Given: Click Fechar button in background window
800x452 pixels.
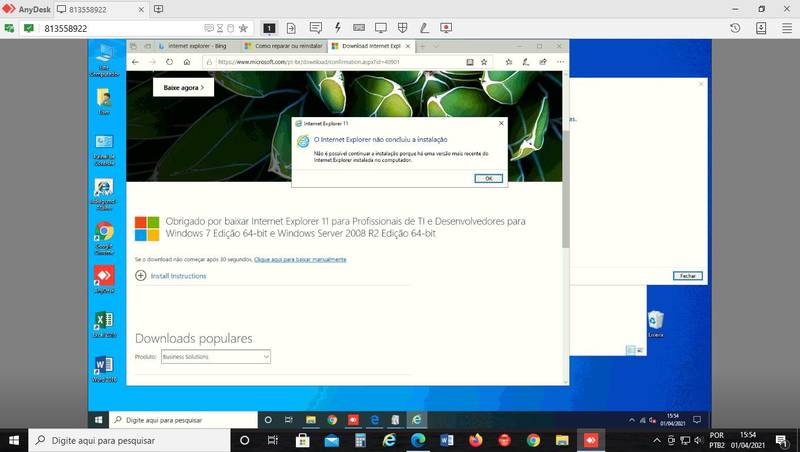Looking at the screenshot, I should coord(688,275).
